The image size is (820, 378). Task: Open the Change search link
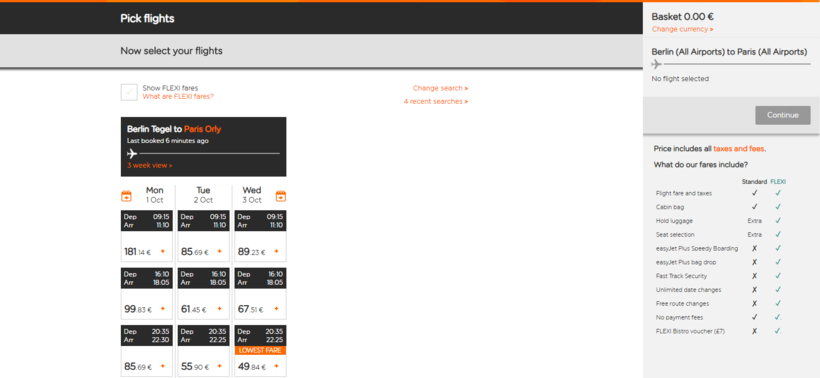click(440, 88)
